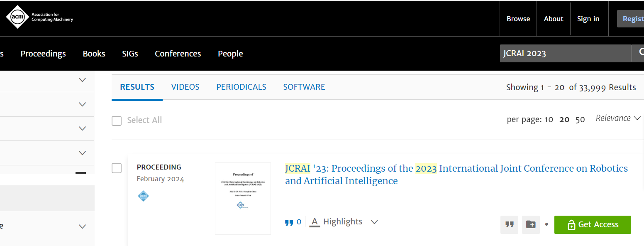This screenshot has height=246, width=644.
Task: Open the JCRAI '23 proceedings title link
Action: click(456, 175)
